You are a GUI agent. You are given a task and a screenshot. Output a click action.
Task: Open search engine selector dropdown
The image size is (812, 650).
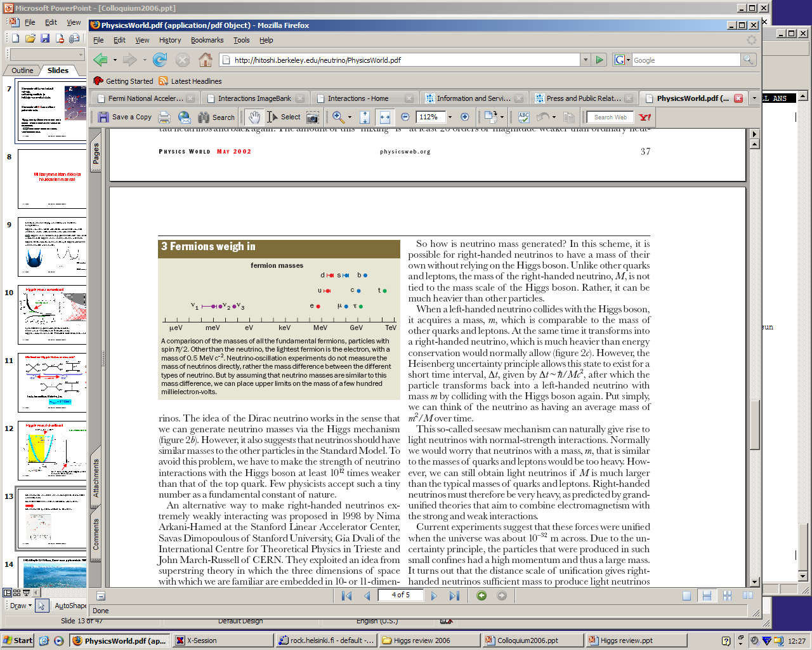[628, 60]
